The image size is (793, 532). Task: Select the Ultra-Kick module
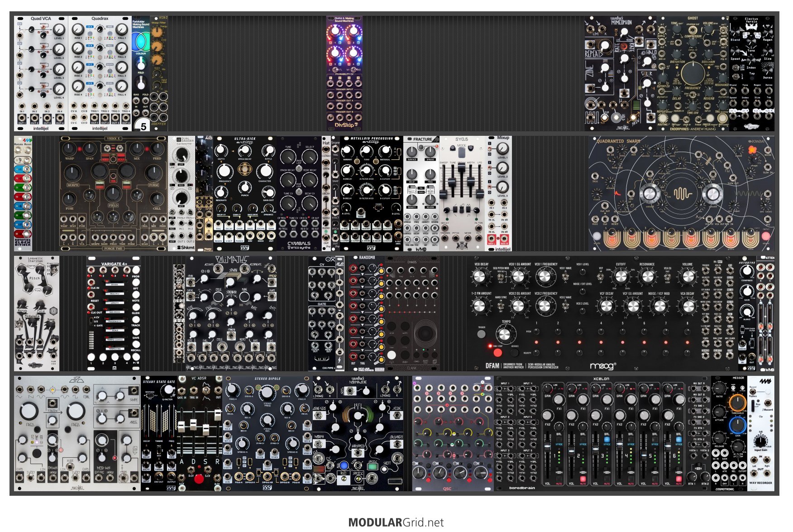pos(244,193)
